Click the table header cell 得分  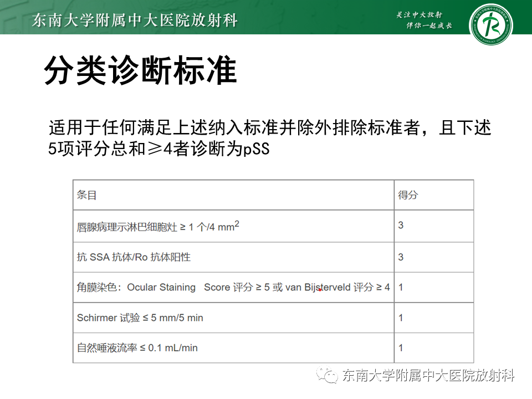pos(434,195)
